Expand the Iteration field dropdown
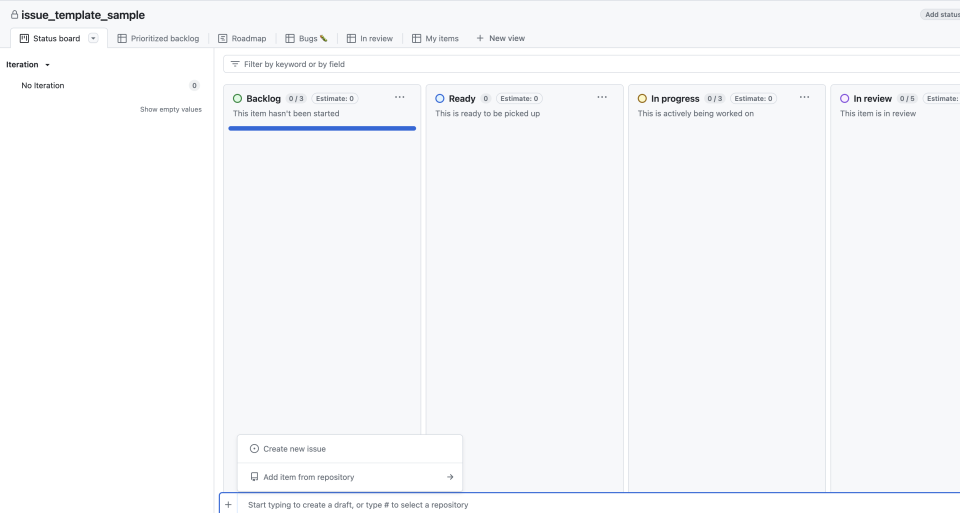The height and width of the screenshot is (513, 960). 29,65
